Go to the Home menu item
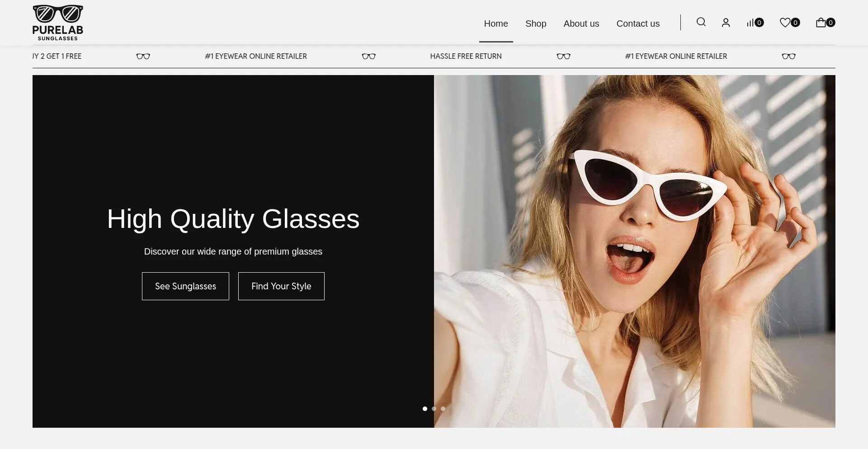 click(x=496, y=24)
